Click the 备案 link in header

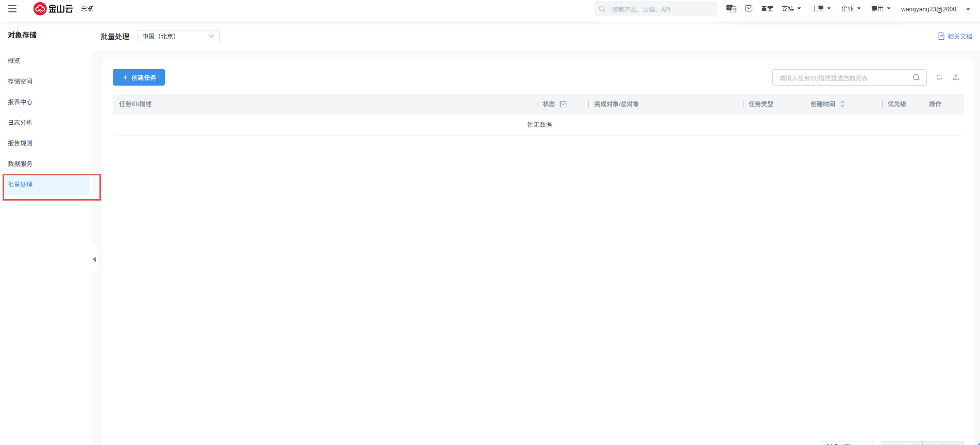767,9
